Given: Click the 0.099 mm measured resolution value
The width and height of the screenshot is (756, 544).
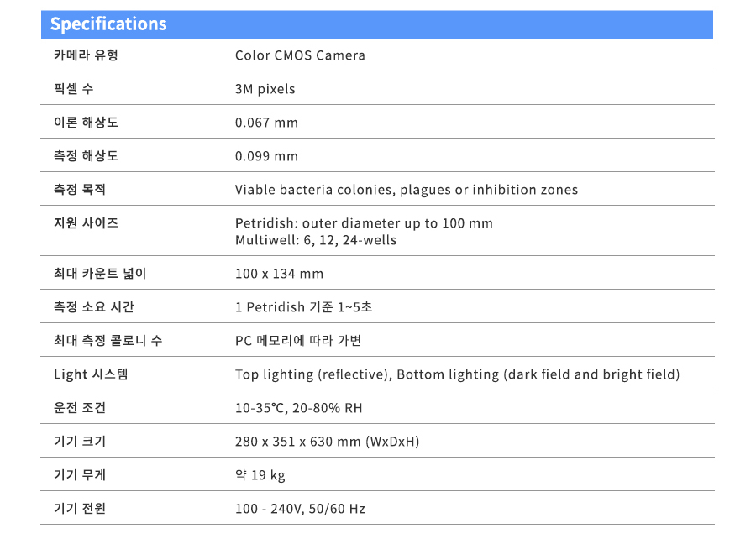Looking at the screenshot, I should point(266,156).
